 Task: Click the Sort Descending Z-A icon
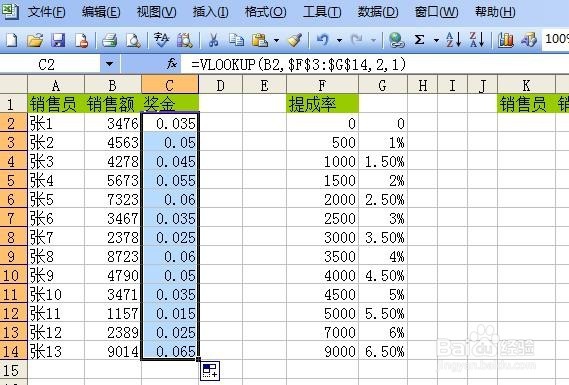pyautogui.click(x=476, y=40)
